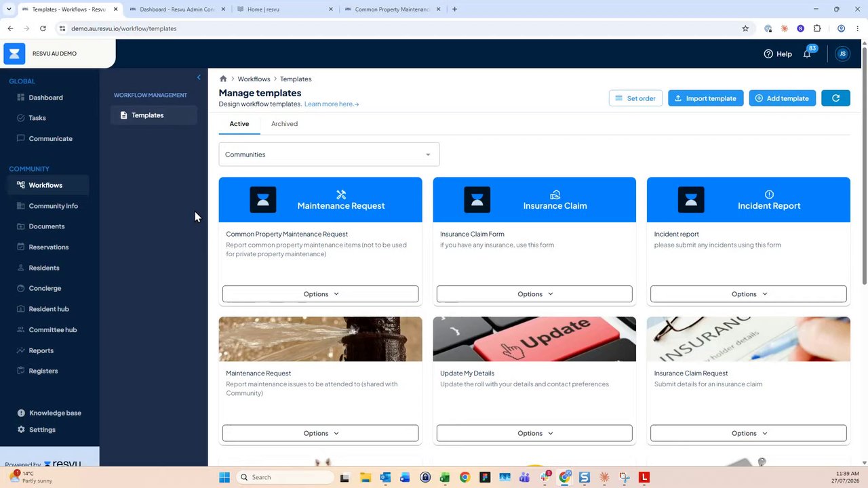This screenshot has width=868, height=488.
Task: Open the Communities dropdown
Action: click(x=329, y=155)
